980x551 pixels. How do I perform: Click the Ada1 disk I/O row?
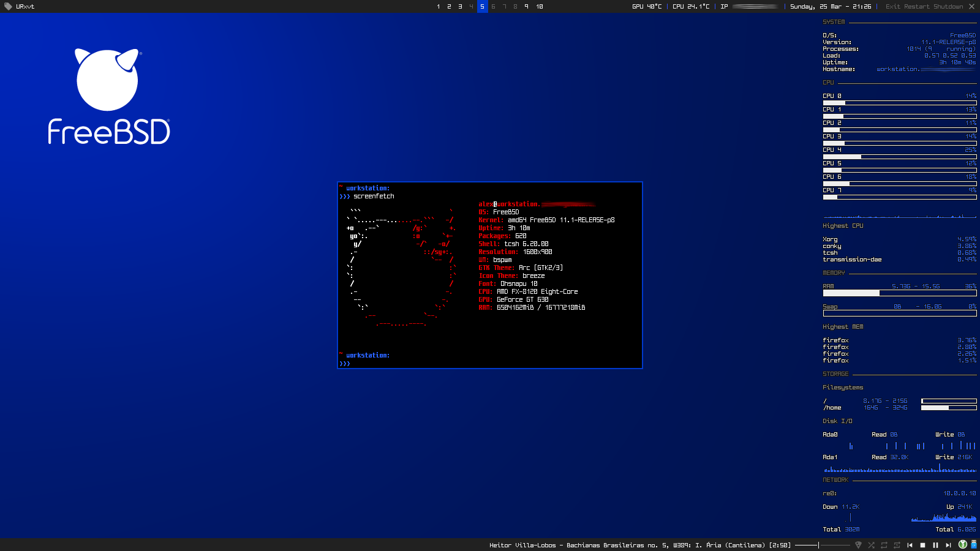point(900,457)
